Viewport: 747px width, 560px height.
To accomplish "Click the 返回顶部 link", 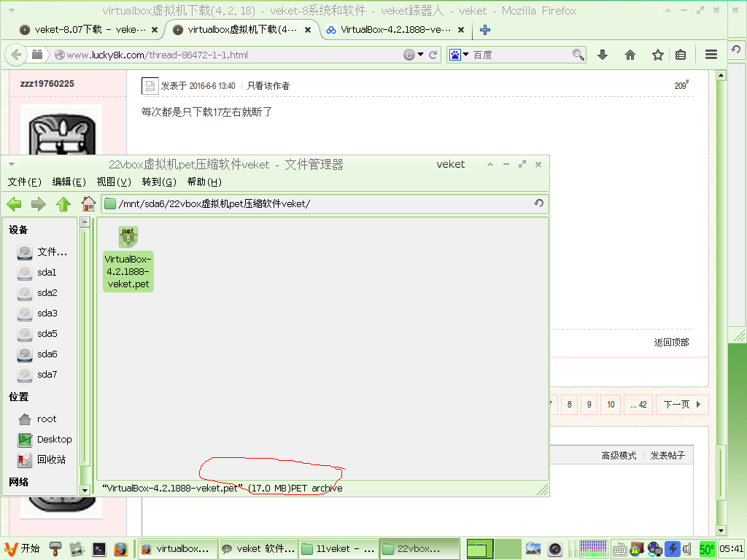I will [x=671, y=343].
